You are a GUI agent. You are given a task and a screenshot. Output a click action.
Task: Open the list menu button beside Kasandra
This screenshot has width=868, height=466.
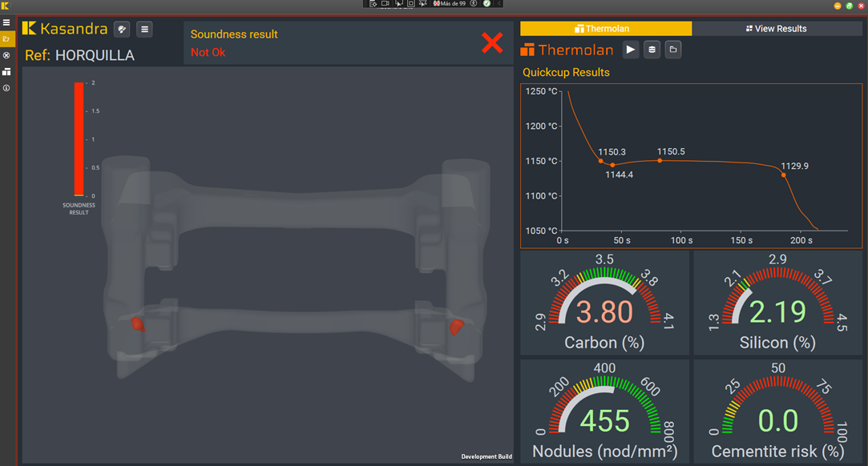click(x=144, y=30)
